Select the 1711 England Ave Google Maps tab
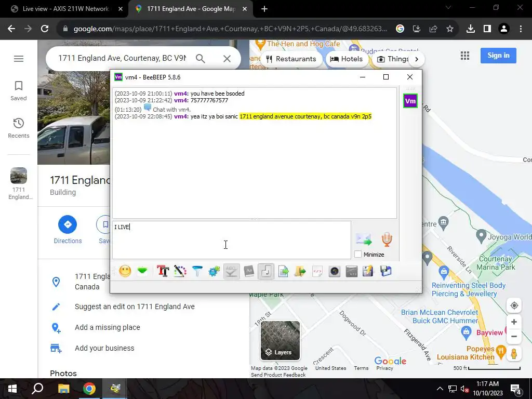Image resolution: width=532 pixels, height=399 pixels. 191,9
